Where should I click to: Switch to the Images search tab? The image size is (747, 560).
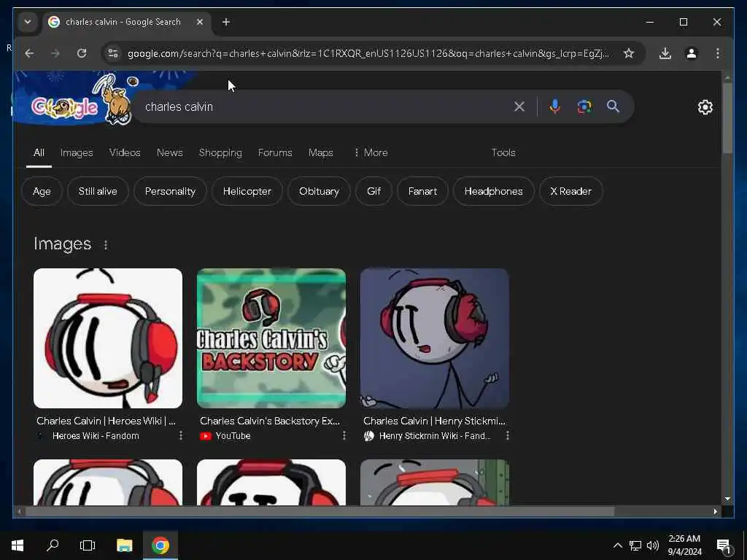77,152
